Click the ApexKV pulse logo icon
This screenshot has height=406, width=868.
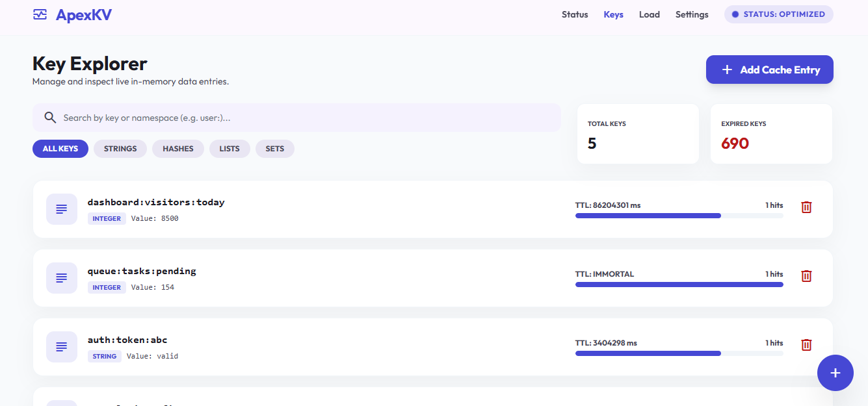coord(40,14)
